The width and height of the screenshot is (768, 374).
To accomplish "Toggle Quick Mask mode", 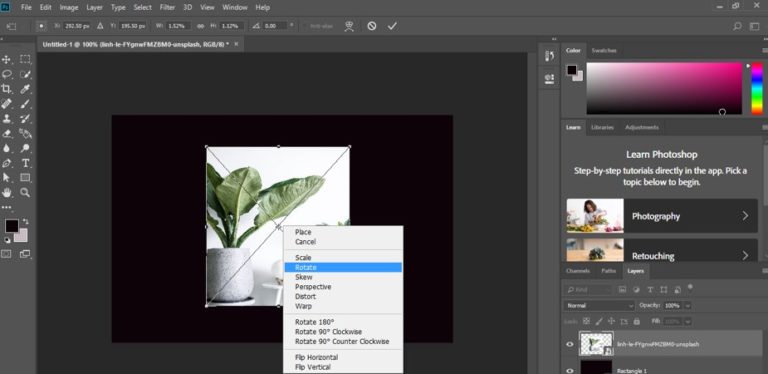I will tap(6, 254).
